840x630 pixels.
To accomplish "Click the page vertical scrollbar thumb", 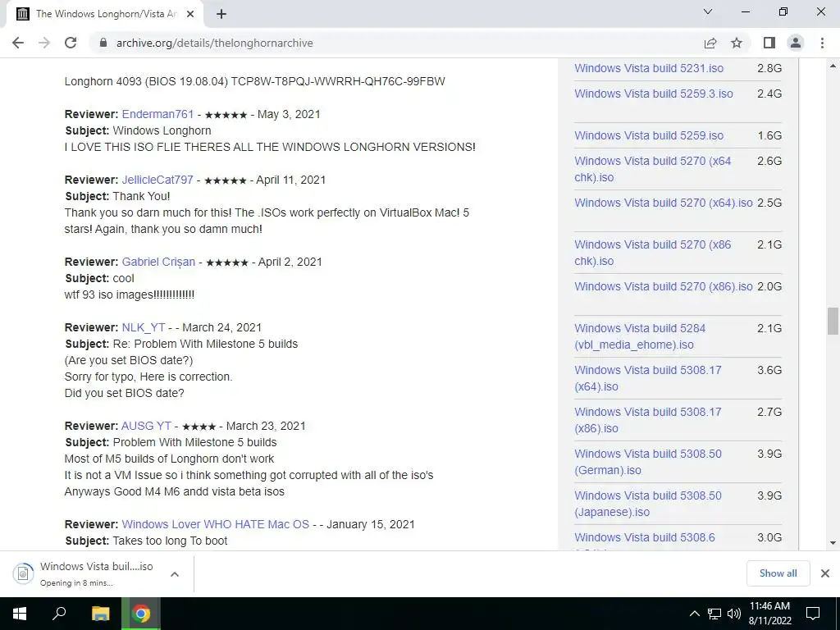I will 833,321.
